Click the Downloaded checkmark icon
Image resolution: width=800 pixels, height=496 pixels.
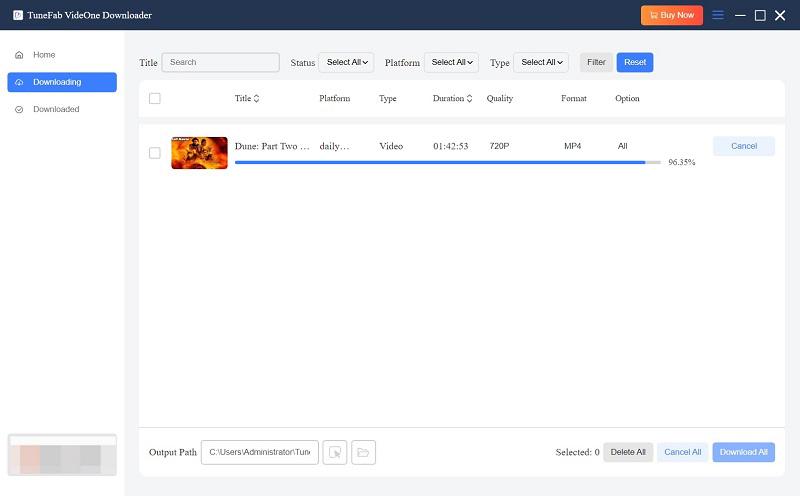19,109
